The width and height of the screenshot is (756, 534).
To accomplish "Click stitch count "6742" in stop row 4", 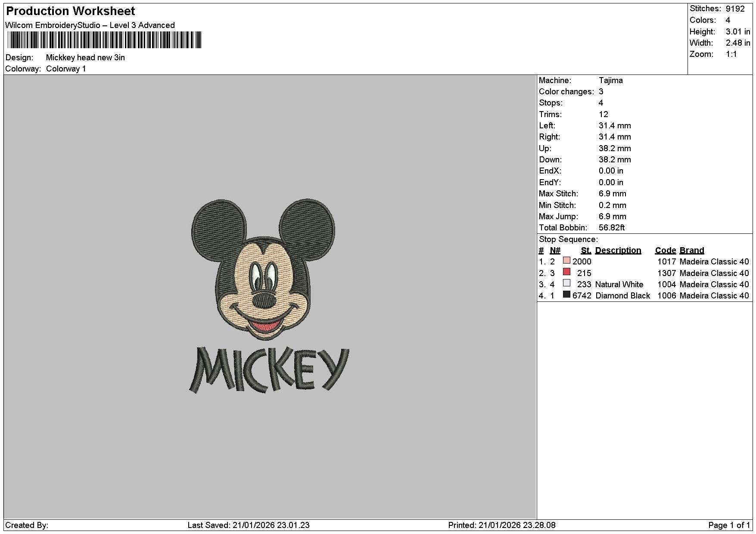I will point(582,295).
